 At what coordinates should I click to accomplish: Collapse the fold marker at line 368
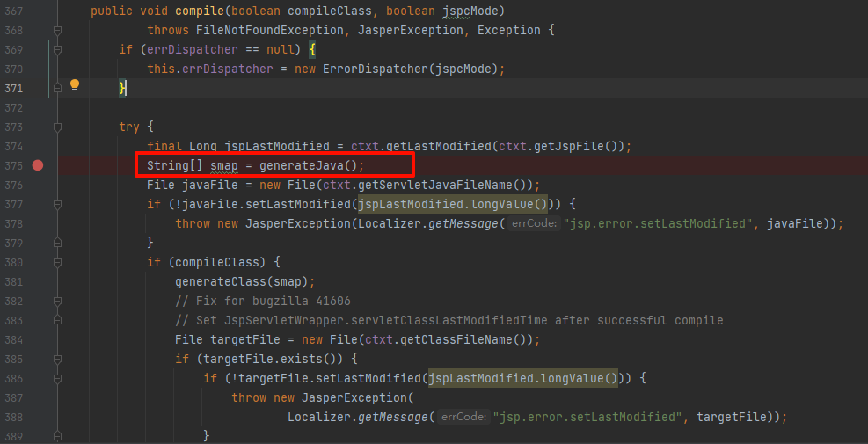coord(58,30)
